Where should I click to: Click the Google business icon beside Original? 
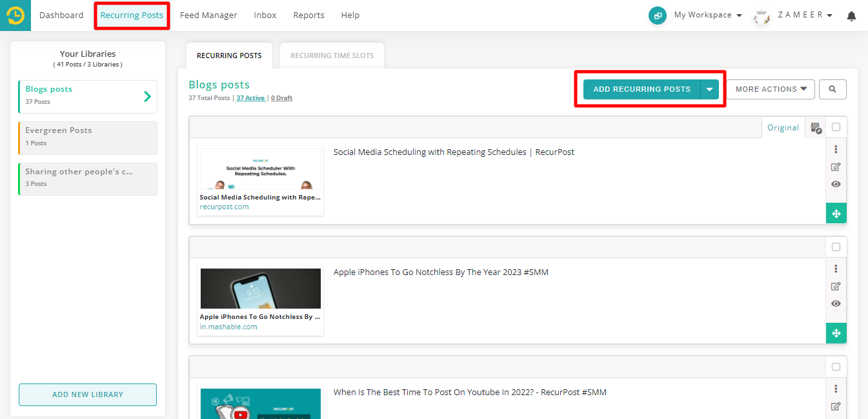coord(816,128)
